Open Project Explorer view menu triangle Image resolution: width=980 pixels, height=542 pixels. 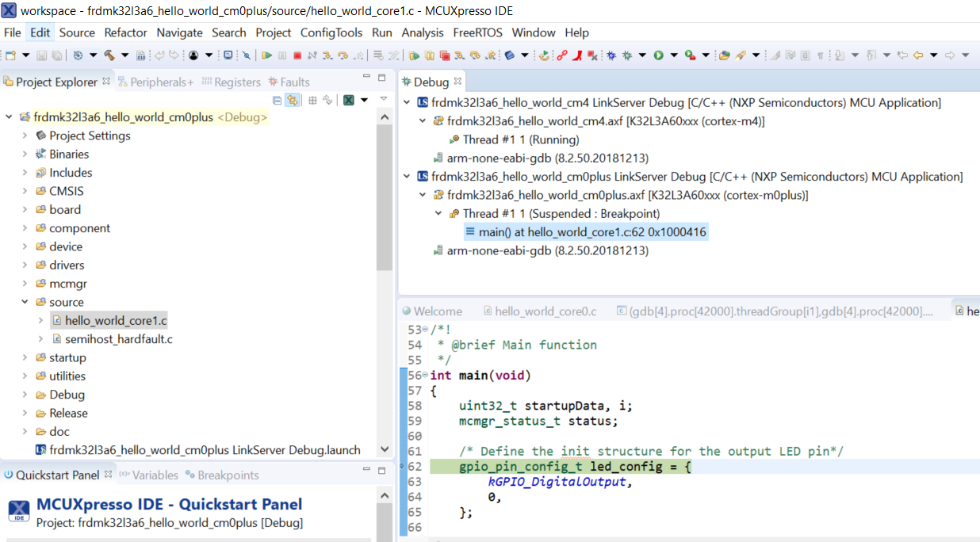tap(384, 100)
